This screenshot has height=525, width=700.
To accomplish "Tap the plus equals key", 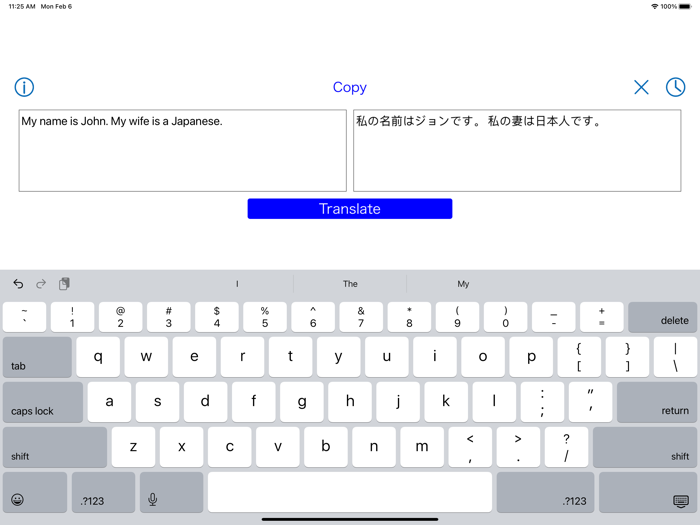I will (x=602, y=317).
